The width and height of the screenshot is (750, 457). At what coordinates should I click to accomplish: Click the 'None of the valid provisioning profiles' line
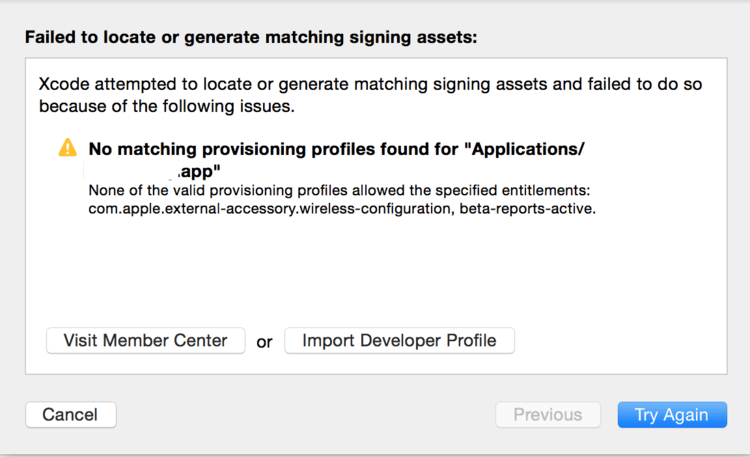tap(339, 190)
